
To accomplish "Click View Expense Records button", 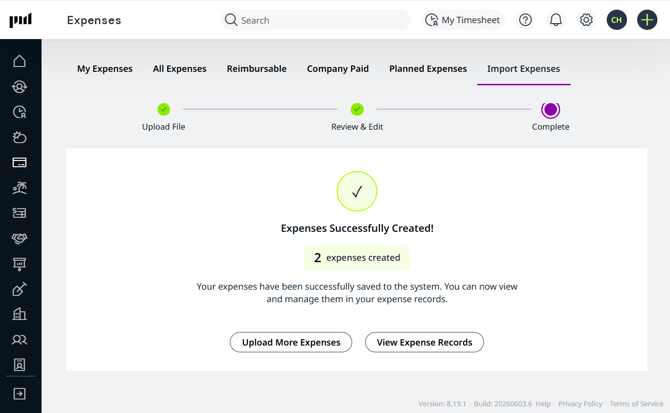I will pyautogui.click(x=424, y=343).
